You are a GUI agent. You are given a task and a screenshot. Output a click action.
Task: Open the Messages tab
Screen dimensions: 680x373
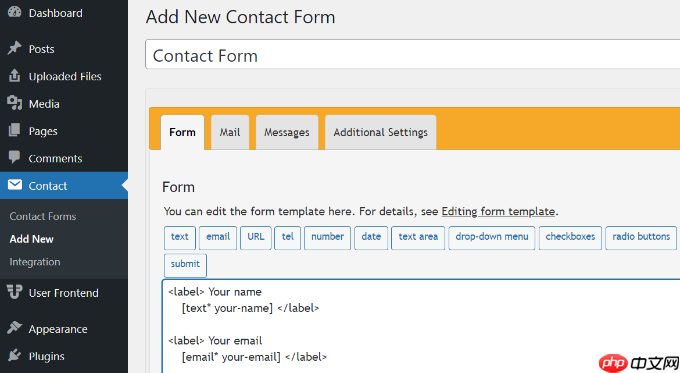(x=287, y=132)
